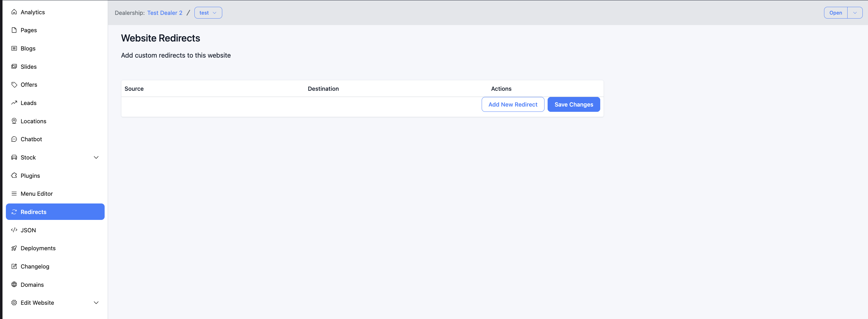Go to Menu Editor
Viewport: 868px width, 319px height.
pos(55,194)
